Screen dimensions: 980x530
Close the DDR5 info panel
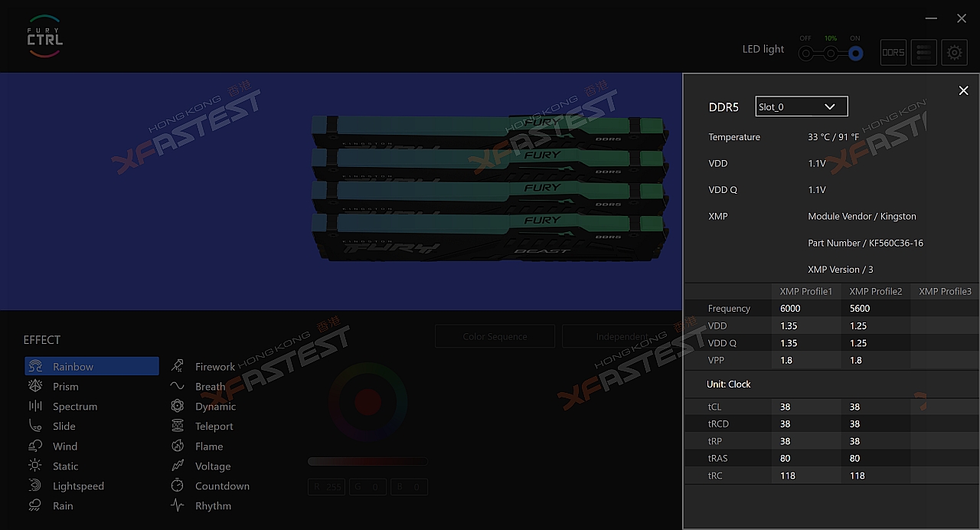coord(964,90)
